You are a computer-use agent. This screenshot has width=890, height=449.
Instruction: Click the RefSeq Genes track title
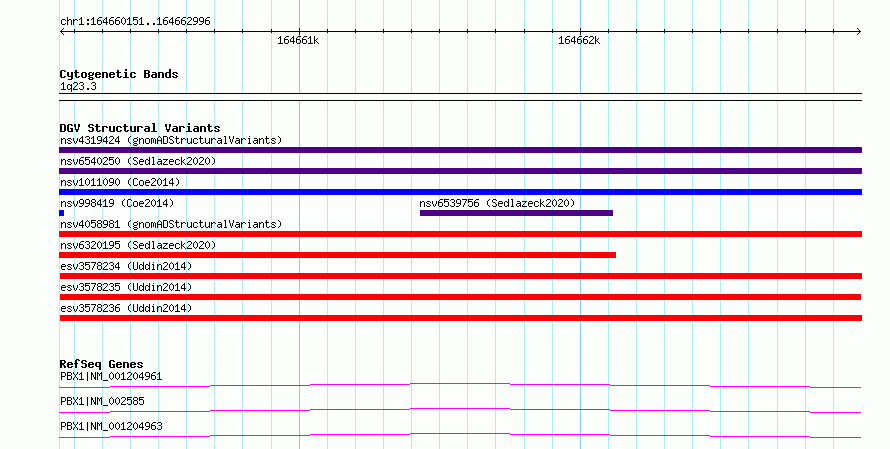101,364
